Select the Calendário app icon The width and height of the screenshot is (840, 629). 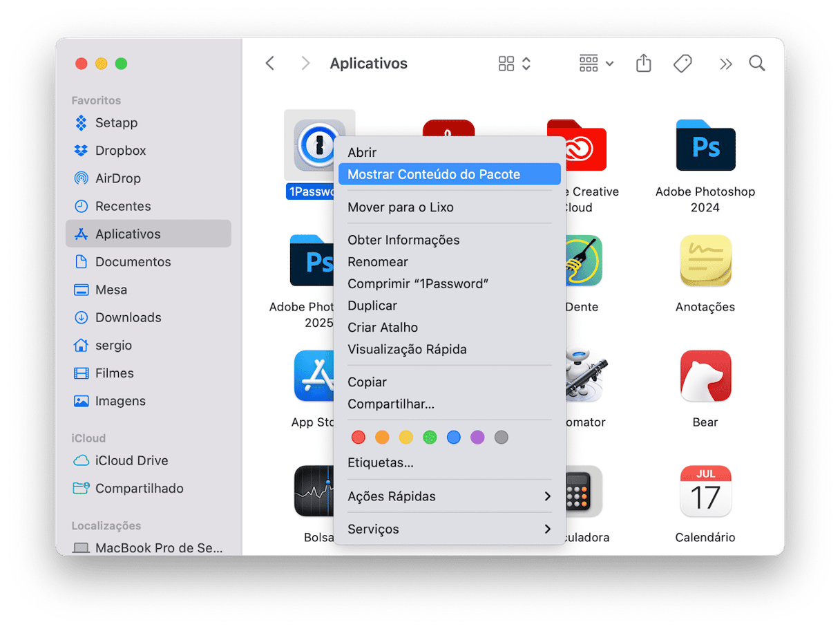click(705, 491)
